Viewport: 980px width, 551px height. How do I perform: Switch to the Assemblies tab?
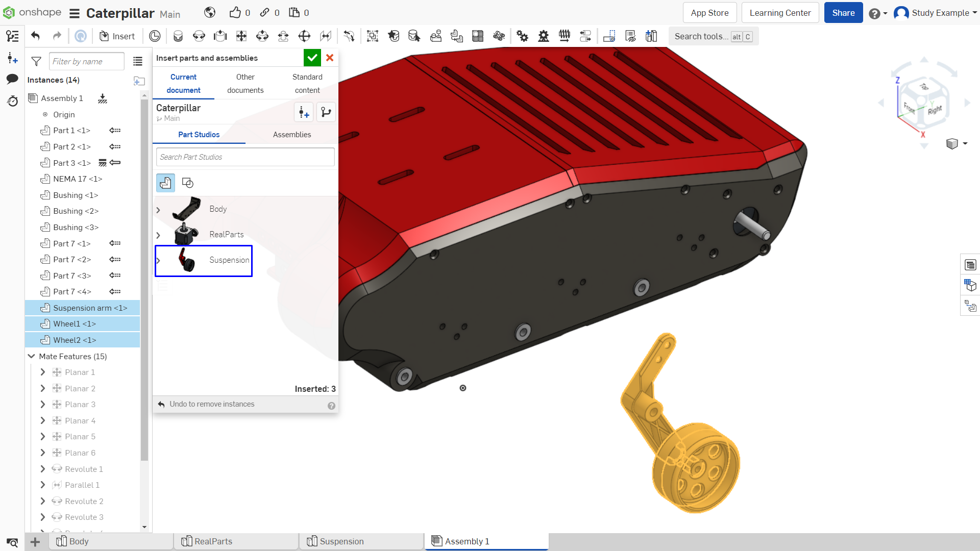click(x=292, y=134)
